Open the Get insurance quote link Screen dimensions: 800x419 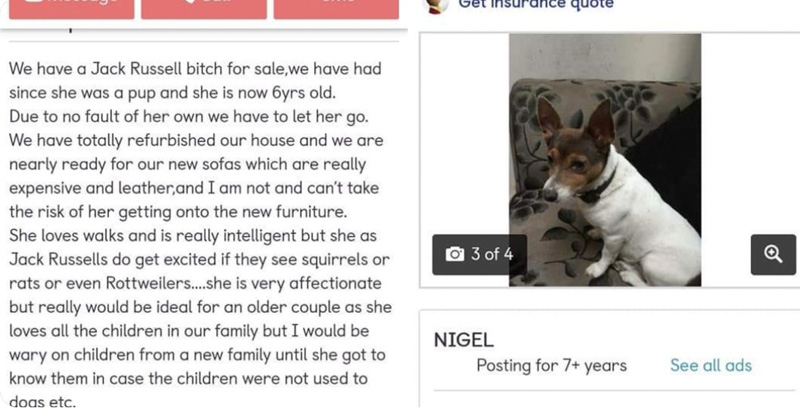click(x=535, y=5)
